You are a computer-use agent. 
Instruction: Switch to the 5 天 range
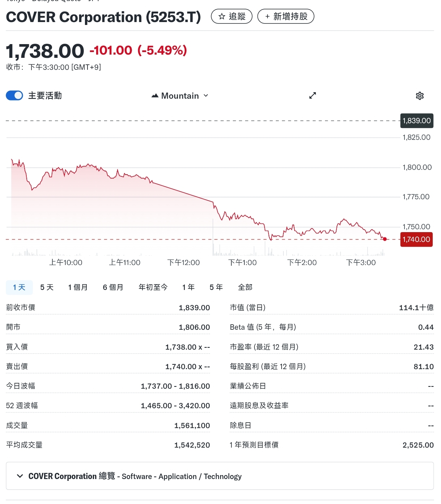(47, 287)
